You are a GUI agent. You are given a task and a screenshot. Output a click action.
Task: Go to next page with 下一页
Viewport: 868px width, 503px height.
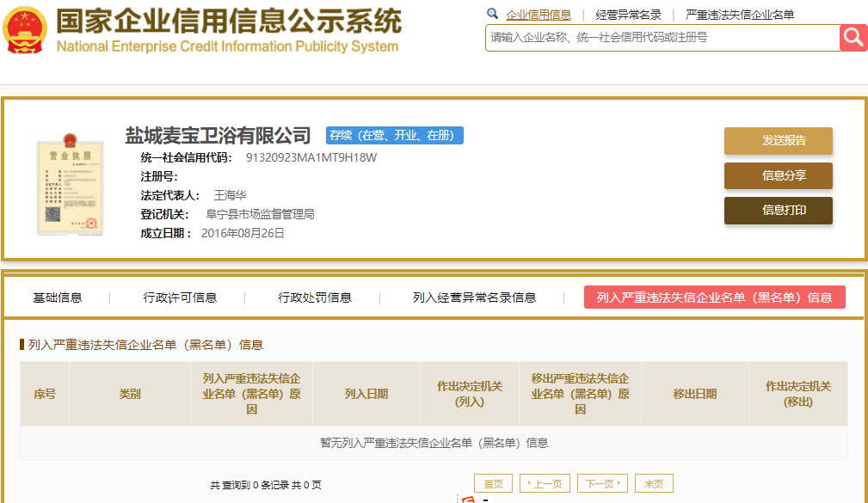click(x=602, y=484)
